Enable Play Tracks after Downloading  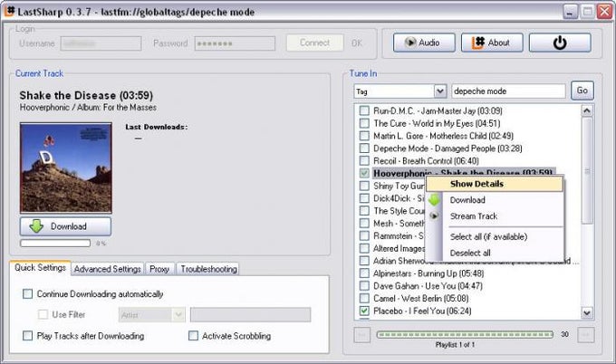(x=27, y=336)
